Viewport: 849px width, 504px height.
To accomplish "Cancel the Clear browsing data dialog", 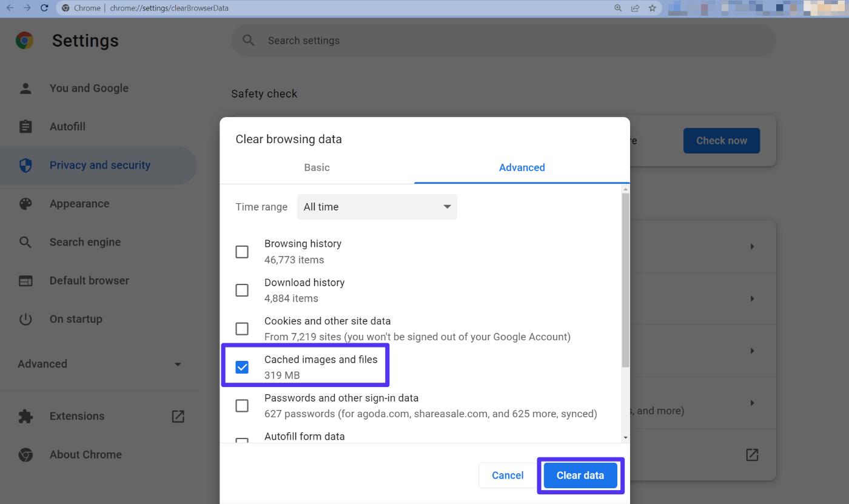I will [507, 475].
